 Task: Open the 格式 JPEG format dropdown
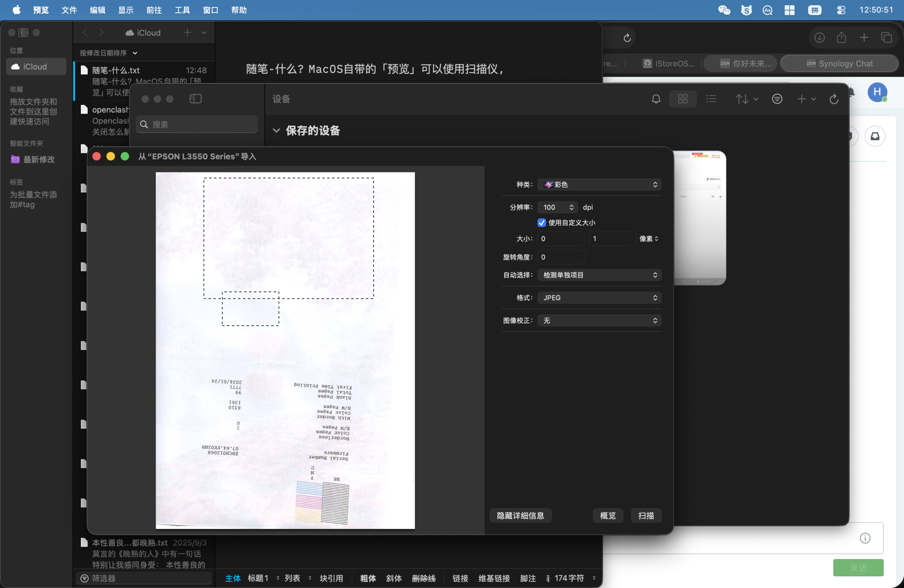click(599, 298)
